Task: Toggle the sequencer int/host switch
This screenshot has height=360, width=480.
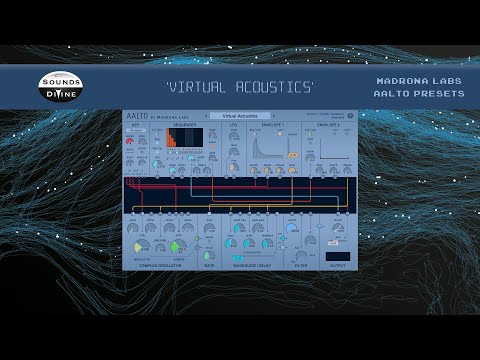Action: click(157, 134)
